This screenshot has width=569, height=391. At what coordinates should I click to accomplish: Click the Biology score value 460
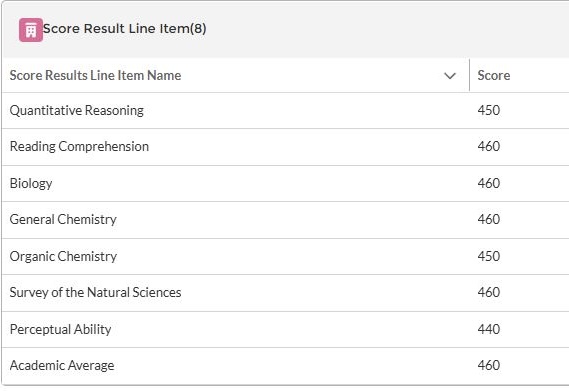(488, 183)
